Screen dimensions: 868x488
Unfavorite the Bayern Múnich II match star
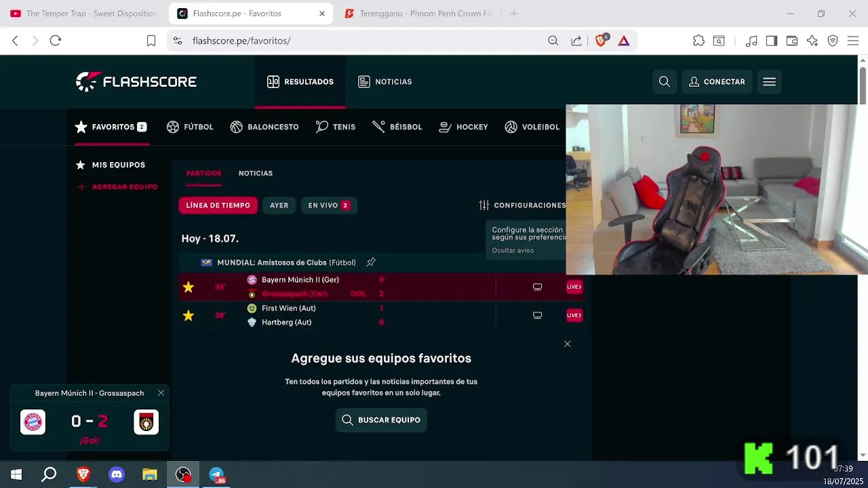[189, 287]
